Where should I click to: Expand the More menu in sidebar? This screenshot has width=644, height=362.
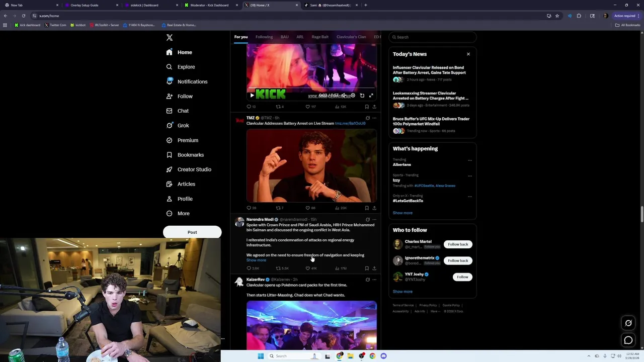pyautogui.click(x=178, y=213)
